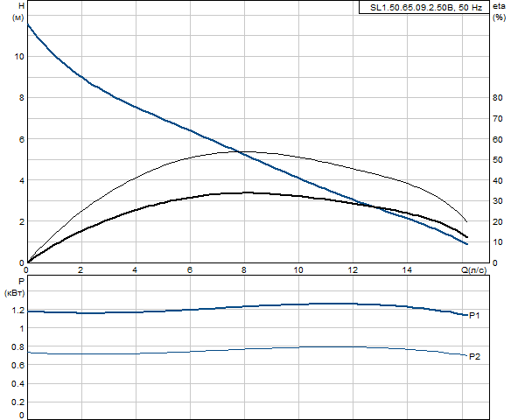Click the 50 tick on the eta axis
The image size is (518, 420).
click(x=497, y=160)
